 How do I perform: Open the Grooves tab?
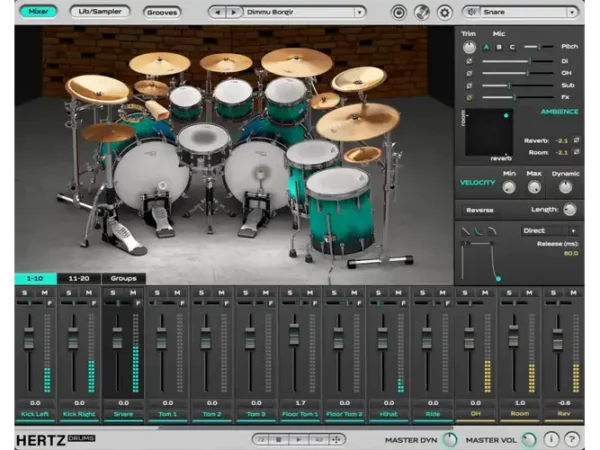[162, 12]
